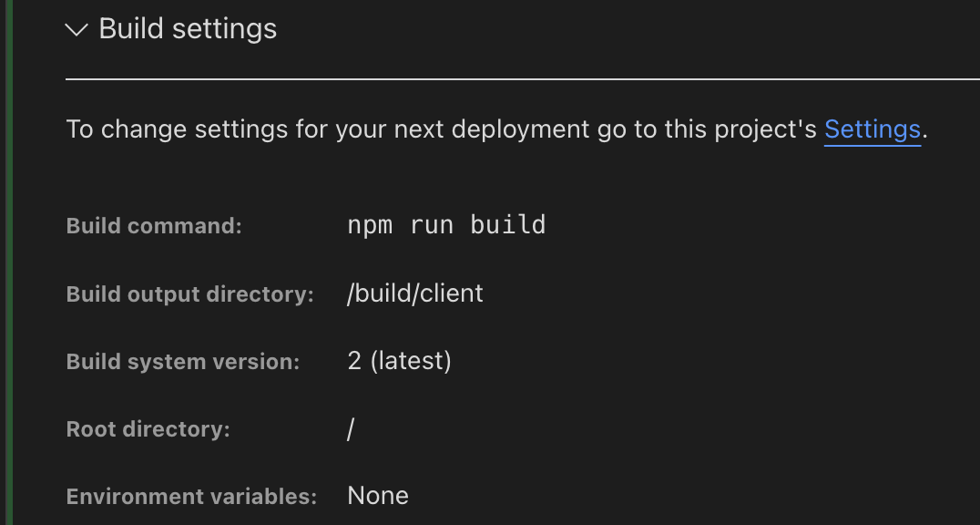Click the Build output directory label

pyautogui.click(x=189, y=293)
